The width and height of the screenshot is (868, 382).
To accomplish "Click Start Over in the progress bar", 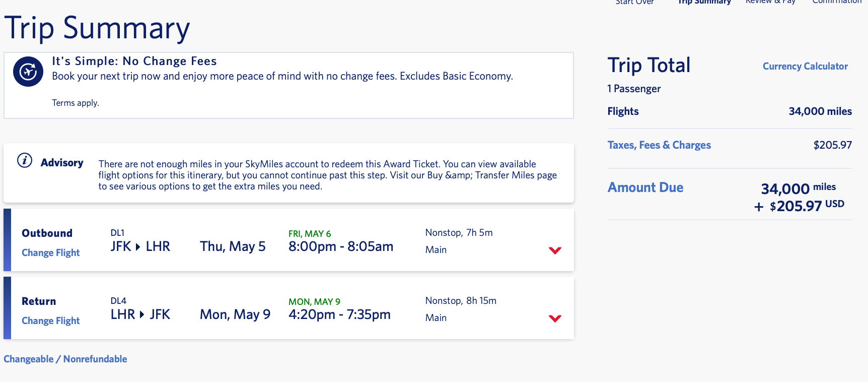I will point(634,3).
